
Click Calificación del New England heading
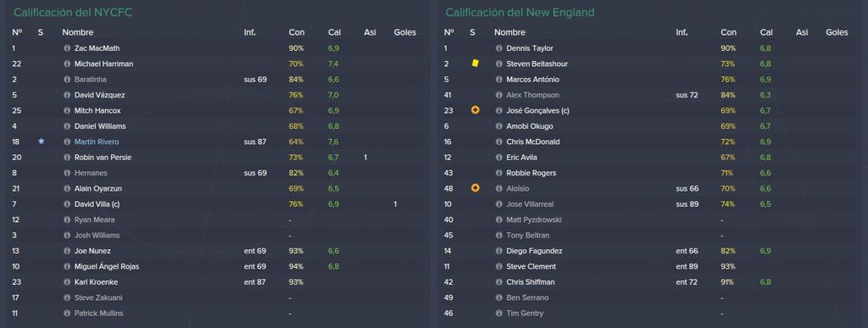pos(520,12)
